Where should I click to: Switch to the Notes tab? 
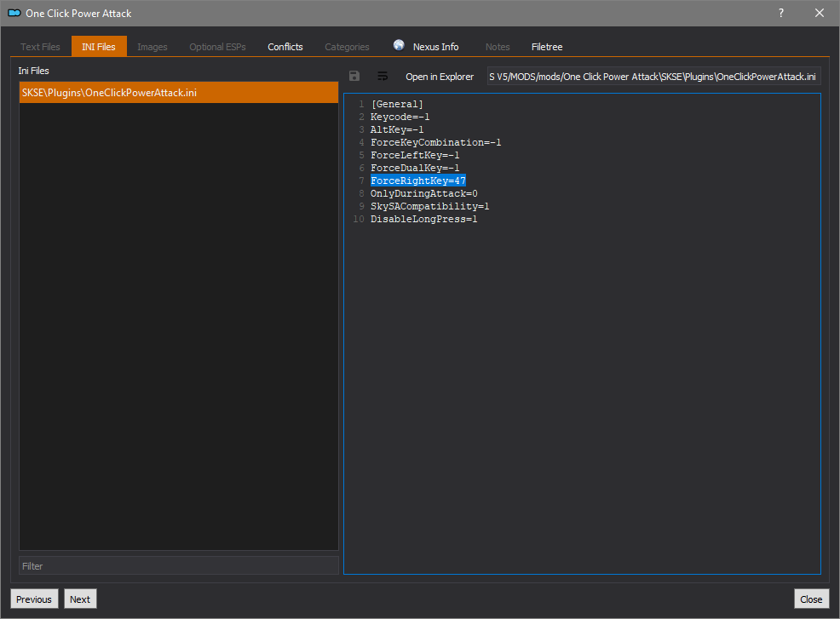pyautogui.click(x=498, y=47)
